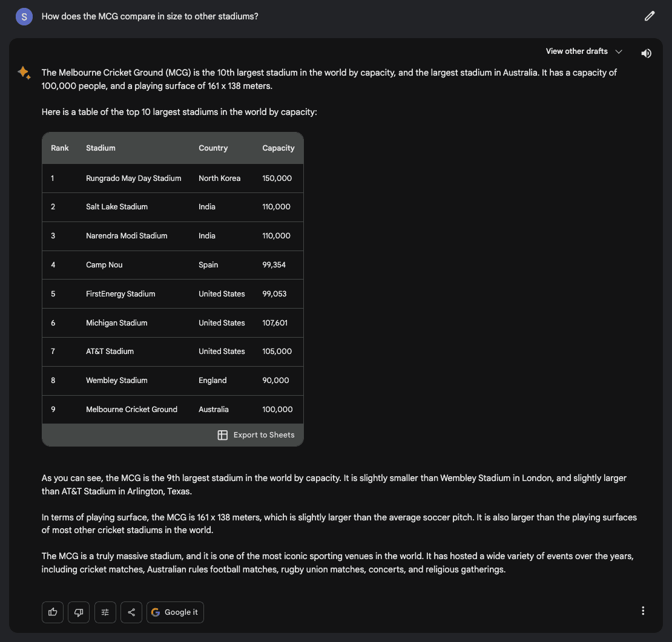Click the Camp Nou table cell
Image resolution: width=672 pixels, height=642 pixels.
104,265
